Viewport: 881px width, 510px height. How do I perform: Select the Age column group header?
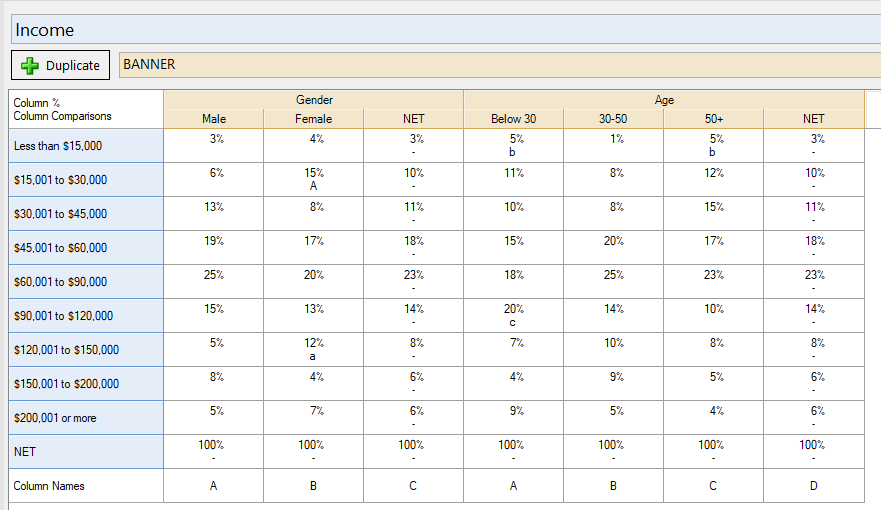pyautogui.click(x=664, y=100)
